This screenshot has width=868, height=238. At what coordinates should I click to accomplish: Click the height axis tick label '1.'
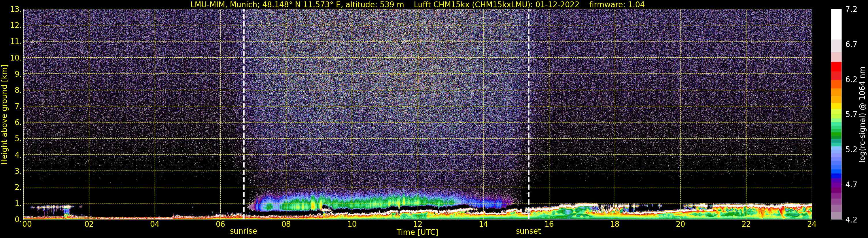(18, 204)
